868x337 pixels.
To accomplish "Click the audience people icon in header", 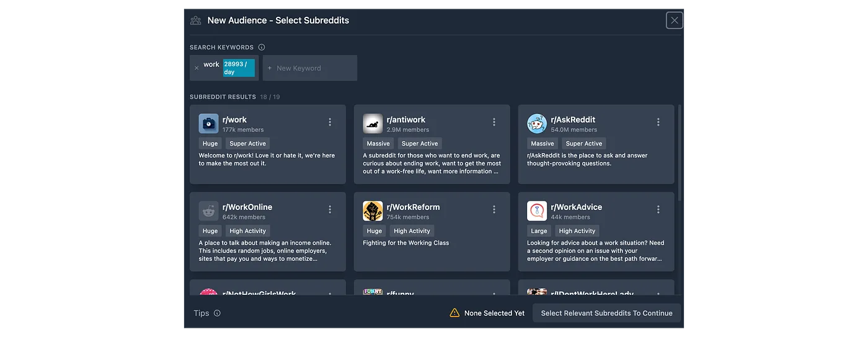I will point(195,20).
